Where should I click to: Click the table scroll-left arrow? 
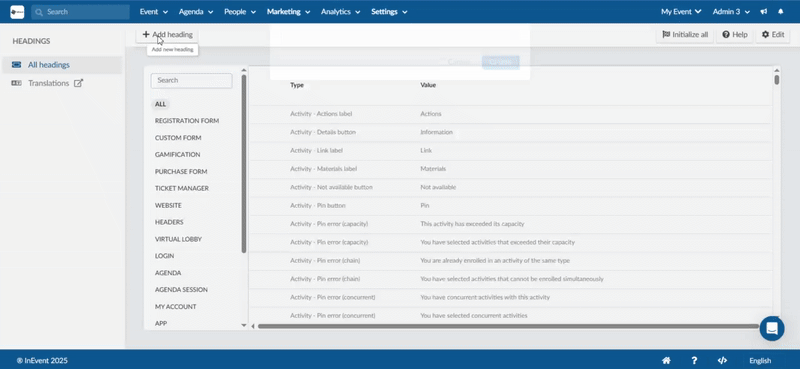[253, 326]
